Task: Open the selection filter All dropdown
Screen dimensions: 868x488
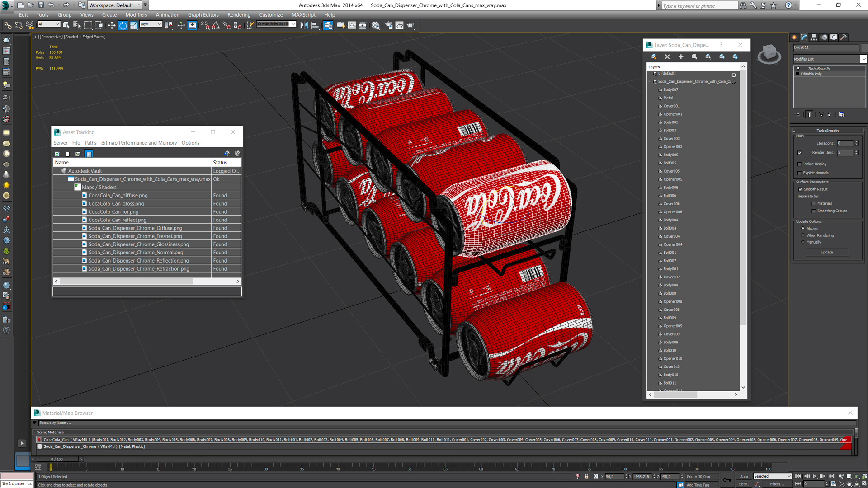Action: [x=48, y=24]
